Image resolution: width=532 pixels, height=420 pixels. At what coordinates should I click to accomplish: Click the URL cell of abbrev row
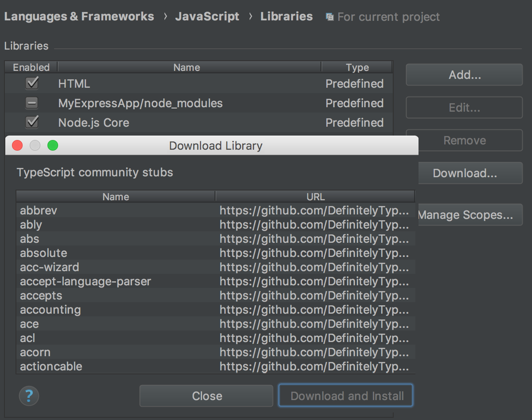(314, 210)
